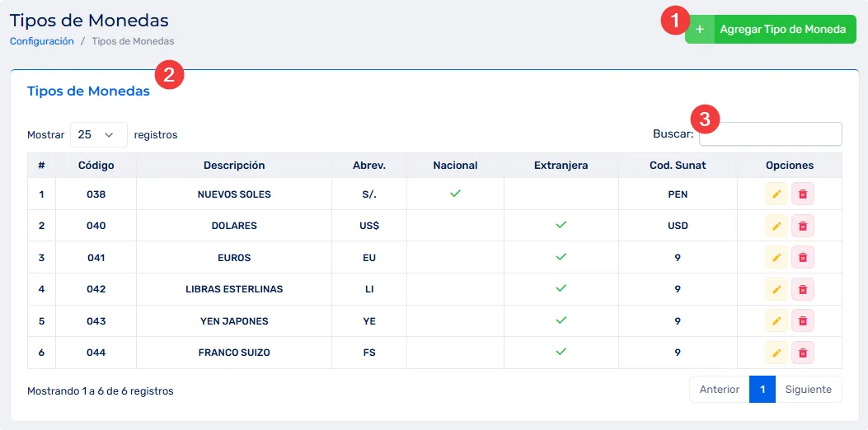Edit the EUROS currency entry

776,258
